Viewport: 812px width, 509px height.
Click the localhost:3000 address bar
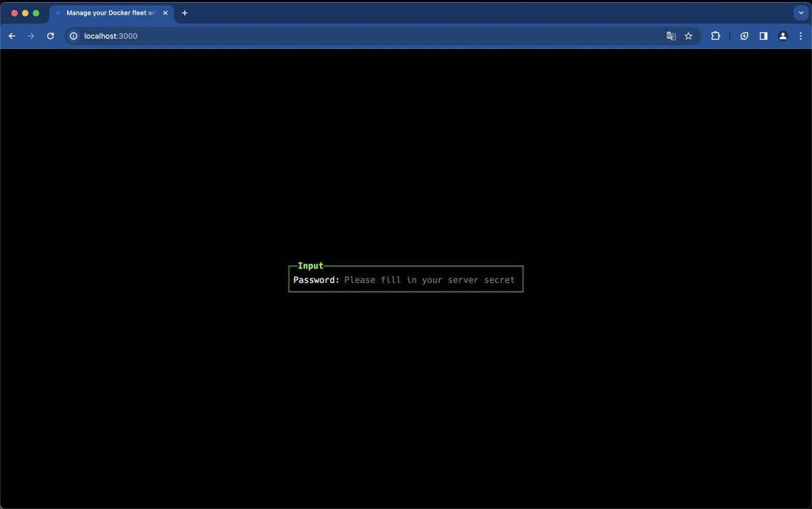pos(363,36)
